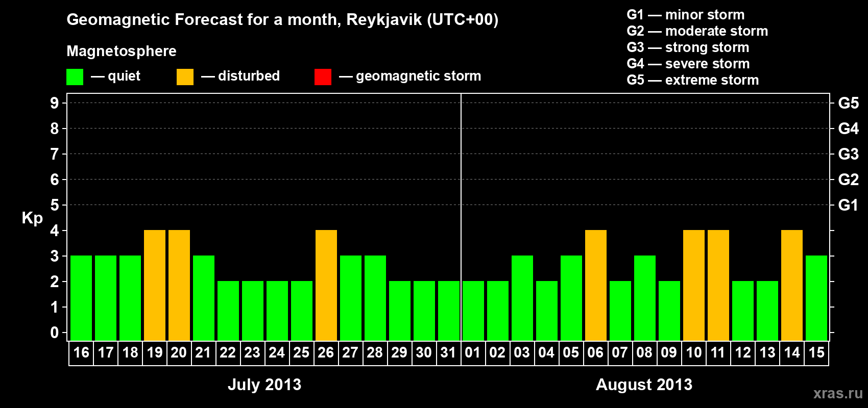Click date label 01 on the axis
The width and height of the screenshot is (868, 408).
click(x=473, y=352)
